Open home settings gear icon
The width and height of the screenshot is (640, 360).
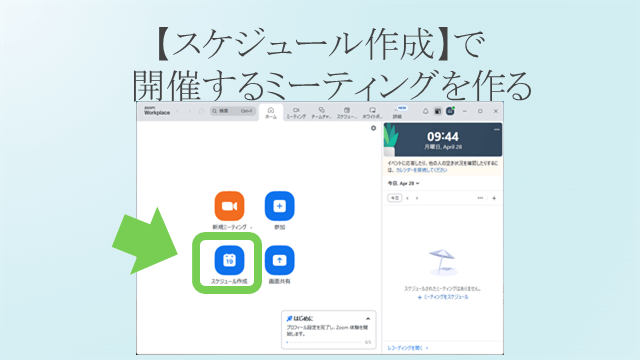click(x=373, y=128)
